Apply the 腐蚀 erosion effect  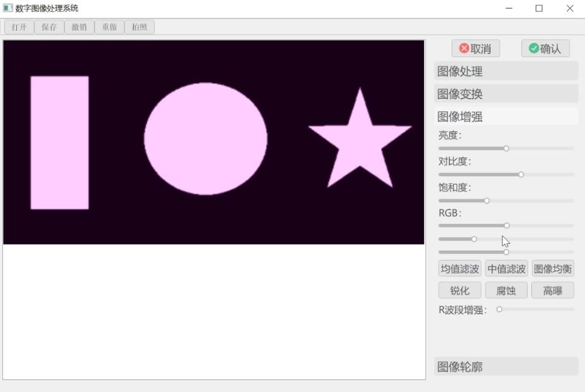coord(506,291)
